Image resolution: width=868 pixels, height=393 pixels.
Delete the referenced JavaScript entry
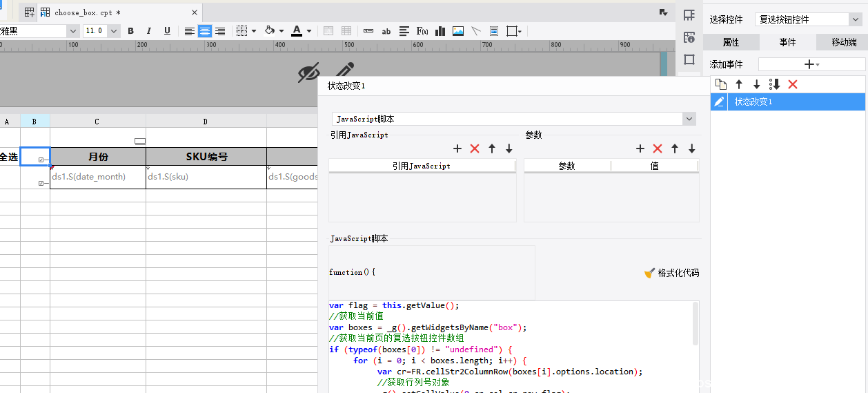(475, 148)
